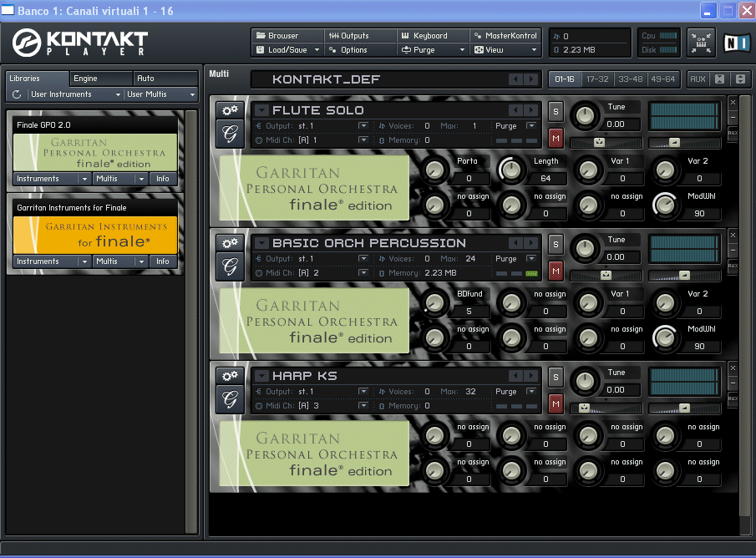Select previous multi with KONTAKT_DEF left arrow

(515, 79)
